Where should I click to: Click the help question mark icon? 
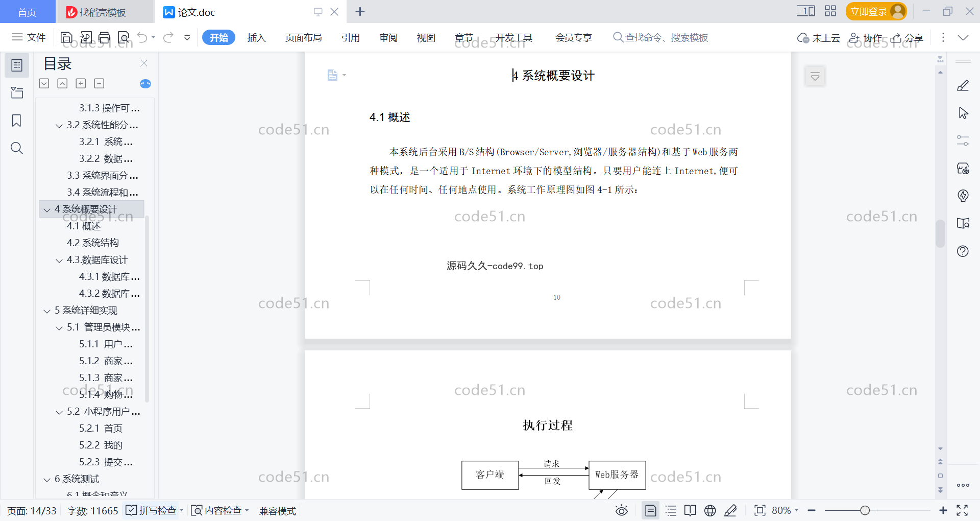(963, 251)
